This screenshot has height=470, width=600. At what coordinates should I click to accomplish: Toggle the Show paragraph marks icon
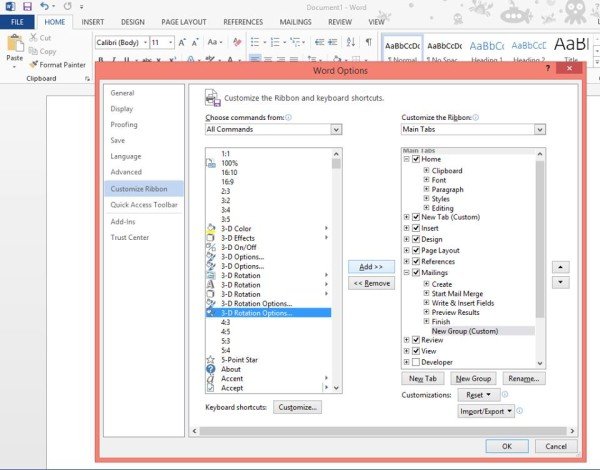click(x=368, y=42)
